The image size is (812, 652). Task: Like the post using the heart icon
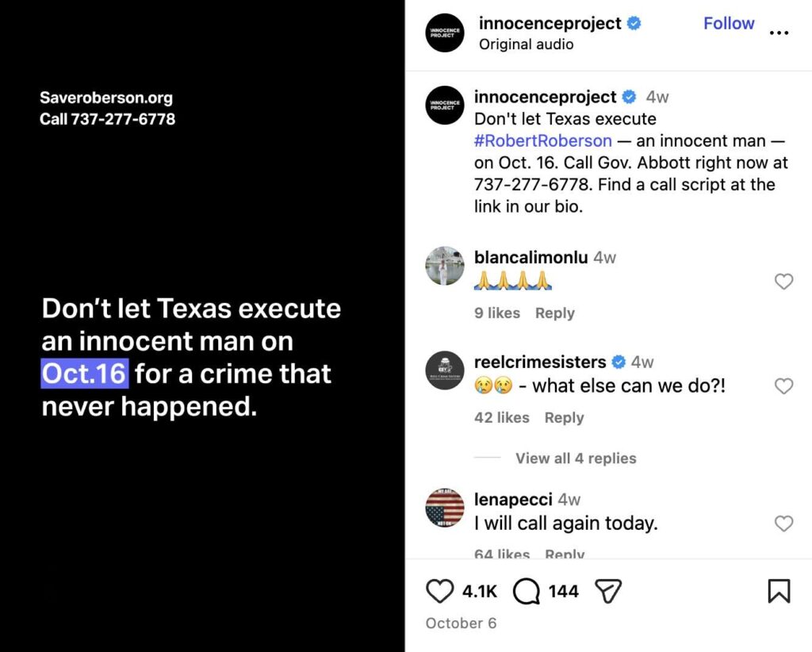(439, 590)
